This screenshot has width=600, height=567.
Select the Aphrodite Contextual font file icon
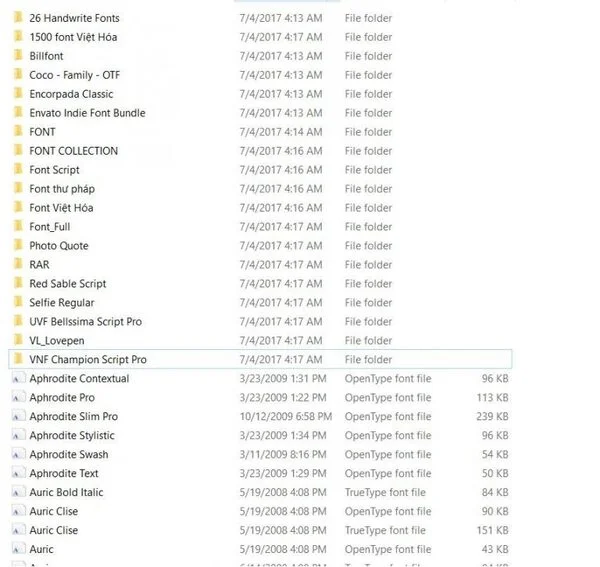[18, 378]
